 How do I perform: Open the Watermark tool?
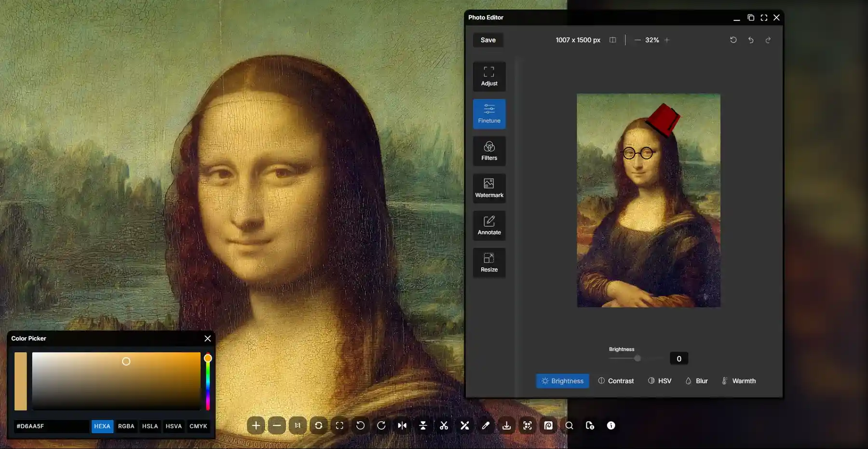[x=489, y=188]
